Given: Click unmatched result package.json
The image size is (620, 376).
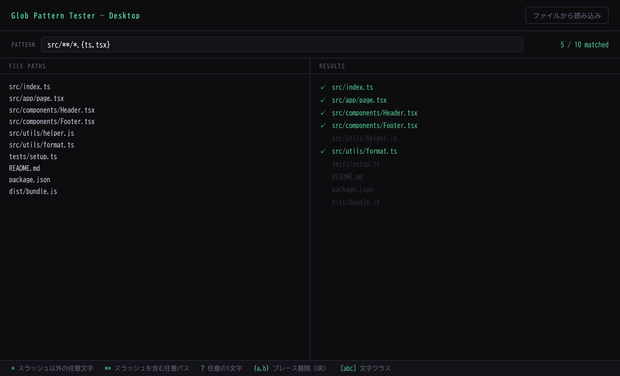Looking at the screenshot, I should pos(352,189).
